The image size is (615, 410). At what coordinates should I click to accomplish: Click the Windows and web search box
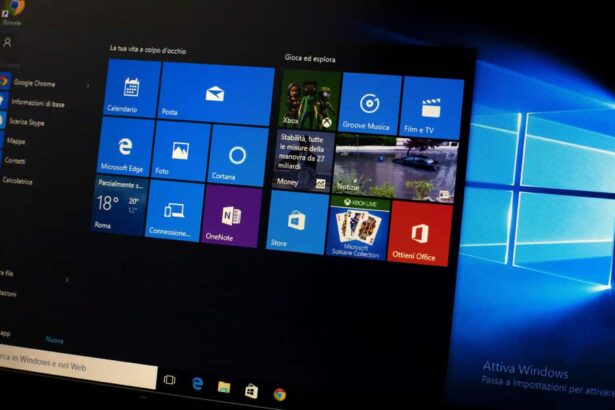click(78, 367)
